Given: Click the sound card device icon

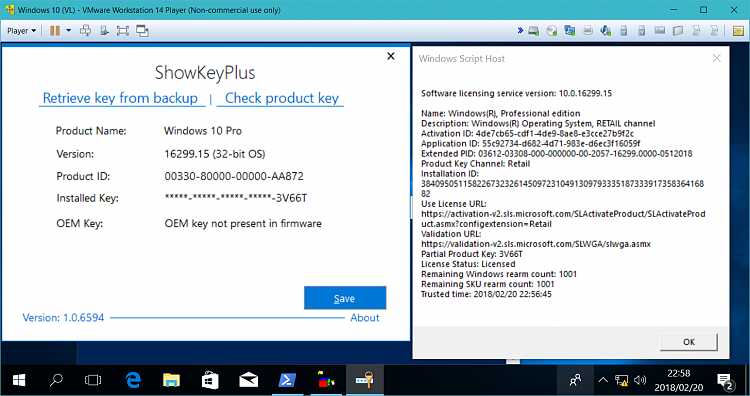Looking at the screenshot, I should click(606, 31).
